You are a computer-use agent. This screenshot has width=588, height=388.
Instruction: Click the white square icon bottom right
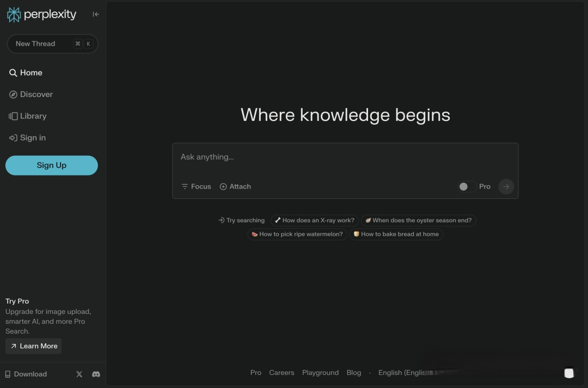click(569, 373)
